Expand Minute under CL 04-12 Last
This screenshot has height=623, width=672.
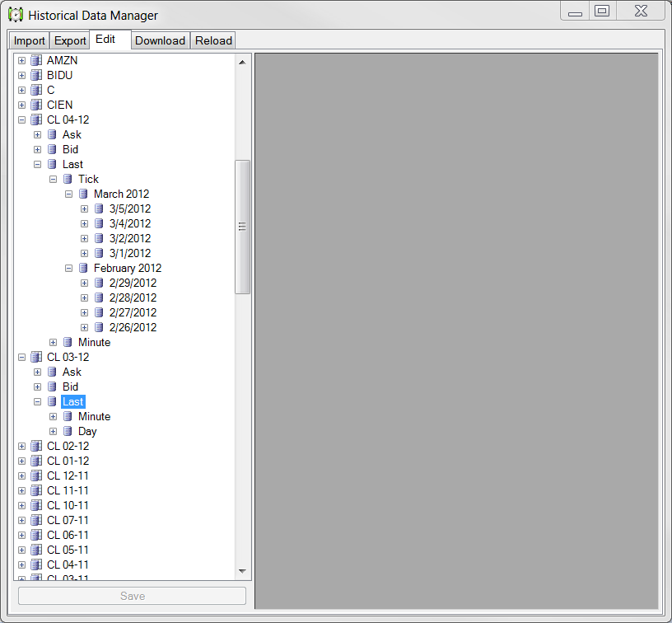pyautogui.click(x=54, y=343)
